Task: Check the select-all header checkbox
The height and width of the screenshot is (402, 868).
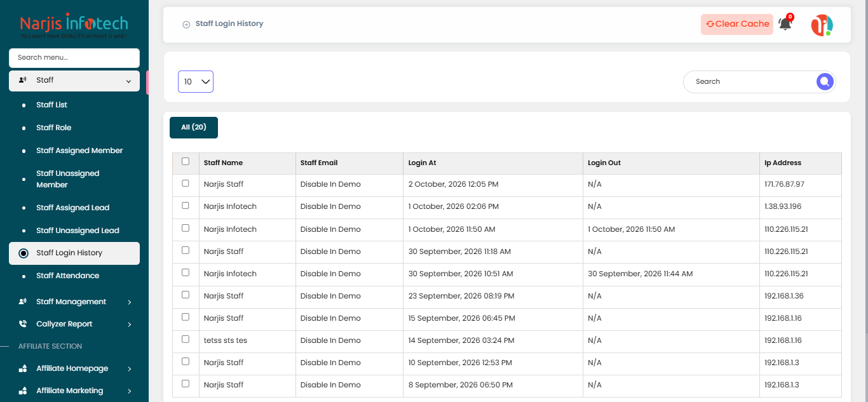Action: tap(186, 161)
